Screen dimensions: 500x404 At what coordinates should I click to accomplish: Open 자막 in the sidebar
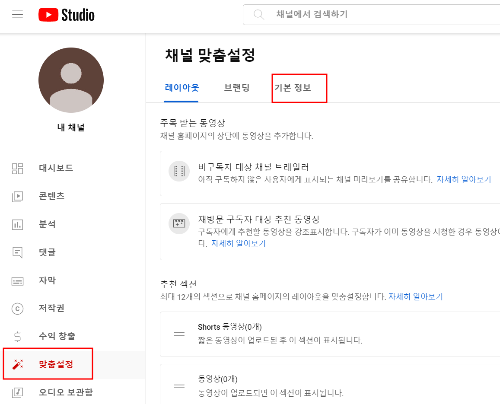47,280
